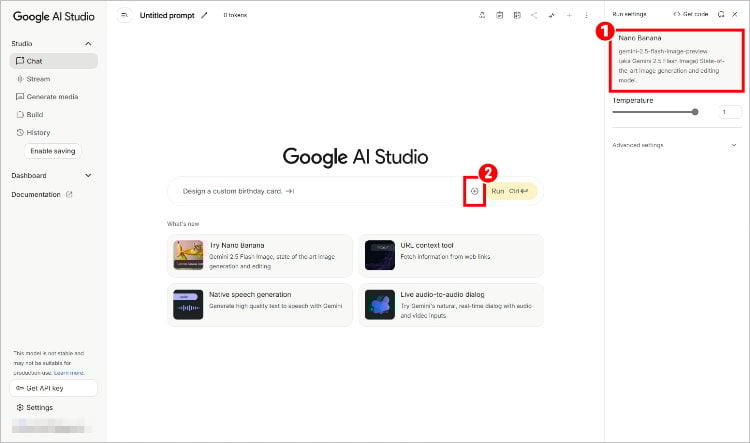Viewport: 750px width, 443px height.
Task: Click the History clock icon in the sidebar
Action: [20, 133]
